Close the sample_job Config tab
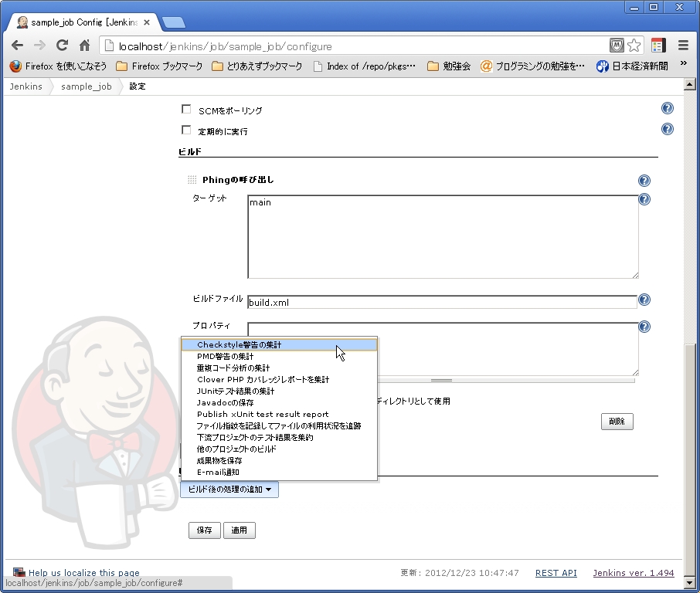Image resolution: width=700 pixels, height=593 pixels. coord(147,22)
